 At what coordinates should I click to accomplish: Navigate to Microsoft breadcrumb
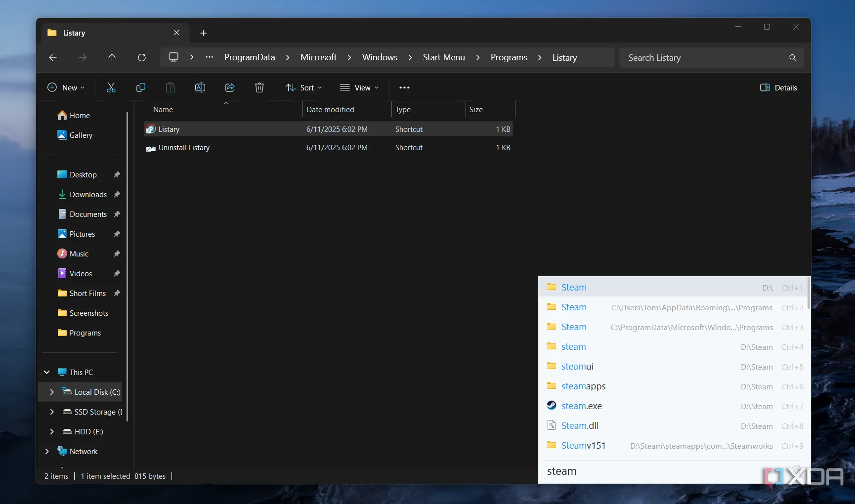pos(318,57)
